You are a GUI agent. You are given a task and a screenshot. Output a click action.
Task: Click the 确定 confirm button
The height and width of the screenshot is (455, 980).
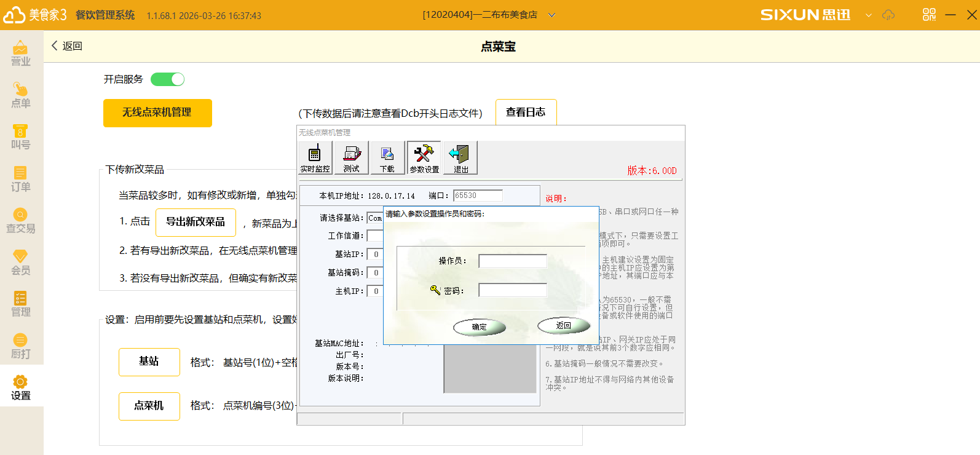(480, 327)
